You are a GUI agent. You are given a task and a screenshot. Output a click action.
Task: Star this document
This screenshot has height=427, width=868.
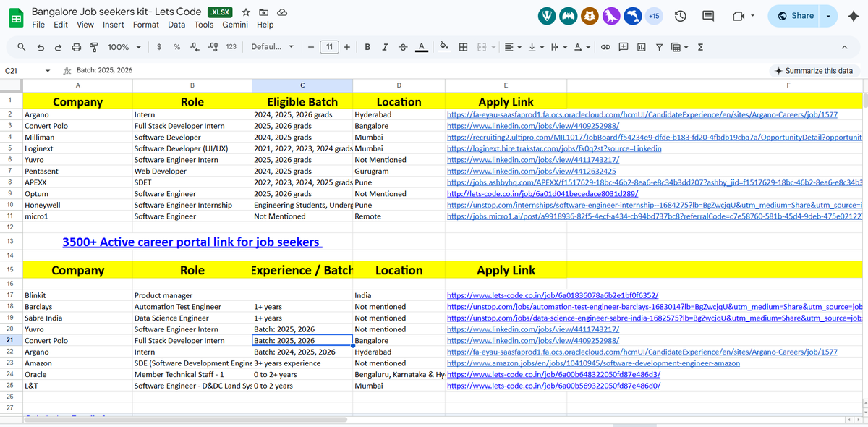pos(246,13)
